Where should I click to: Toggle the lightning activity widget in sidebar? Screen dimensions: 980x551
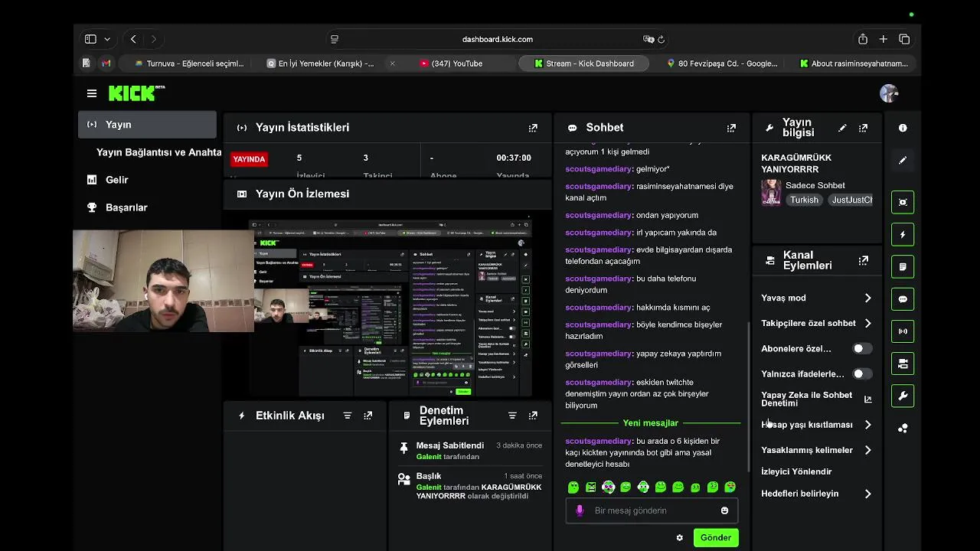[x=903, y=234]
